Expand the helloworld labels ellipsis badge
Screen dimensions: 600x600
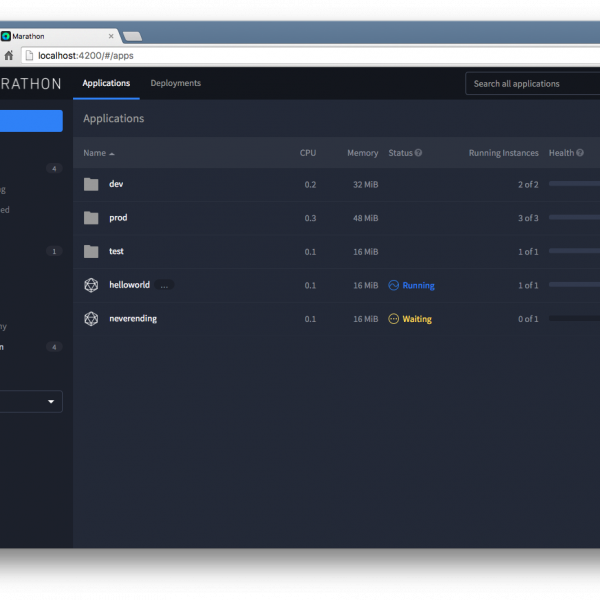pyautogui.click(x=165, y=285)
